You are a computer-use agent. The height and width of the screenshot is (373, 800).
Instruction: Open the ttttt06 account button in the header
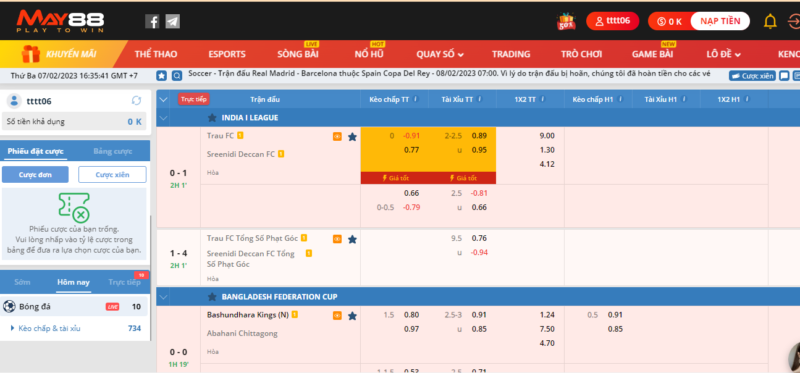(612, 21)
